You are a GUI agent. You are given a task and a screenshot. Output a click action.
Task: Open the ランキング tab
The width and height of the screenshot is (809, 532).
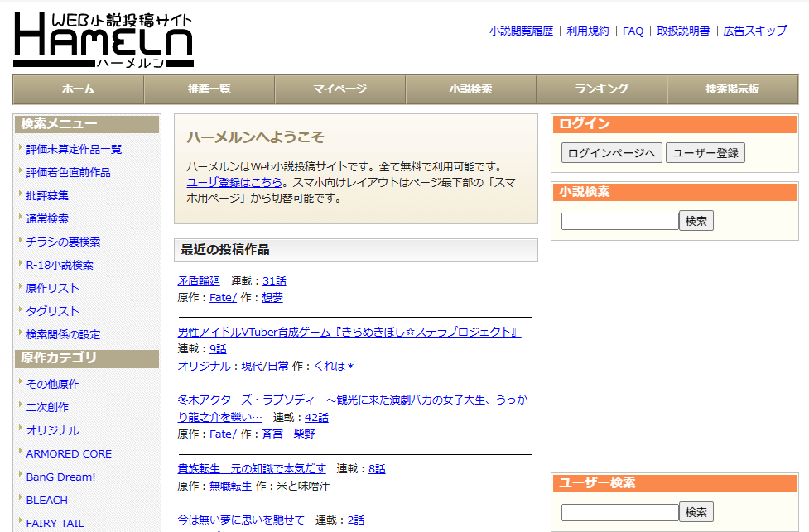(601, 89)
